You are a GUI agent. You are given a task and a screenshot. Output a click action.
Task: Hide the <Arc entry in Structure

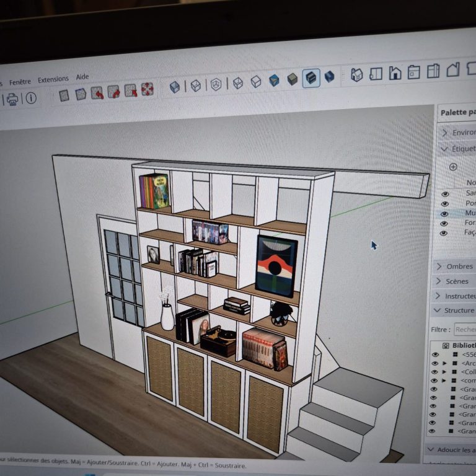(435, 363)
